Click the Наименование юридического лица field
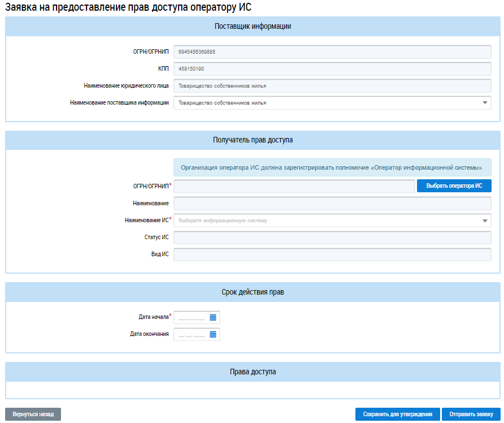The width and height of the screenshot is (504, 423). pyautogui.click(x=332, y=86)
